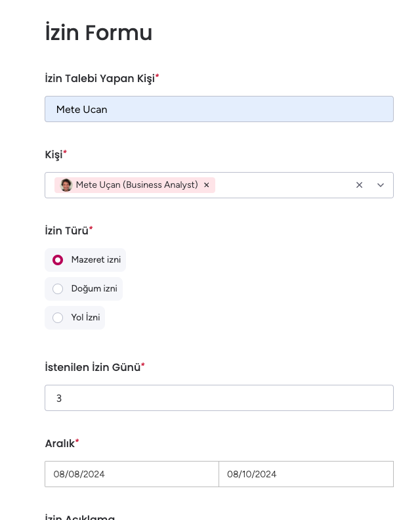The height and width of the screenshot is (520, 420).
Task: Pick the Yol İzni radio option
Action: click(75, 318)
